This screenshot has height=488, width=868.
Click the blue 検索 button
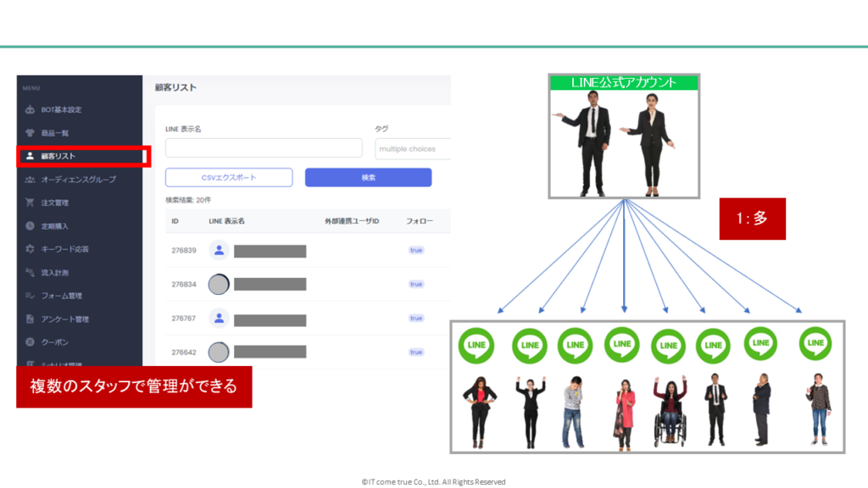coord(368,178)
